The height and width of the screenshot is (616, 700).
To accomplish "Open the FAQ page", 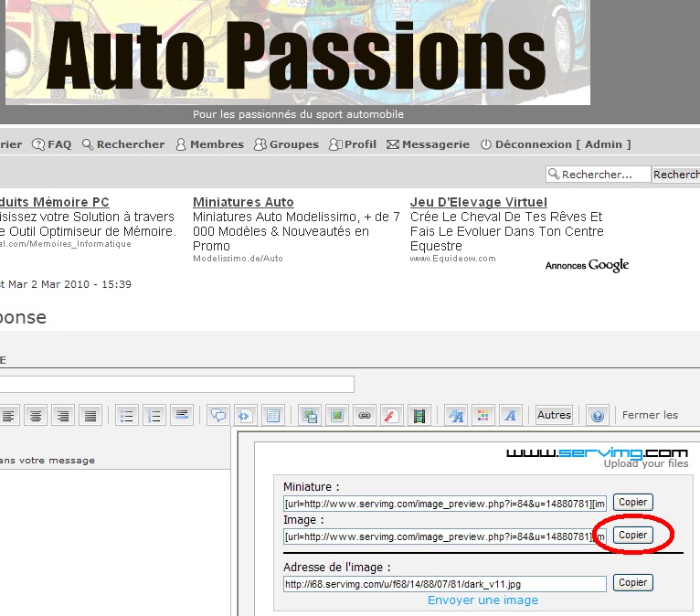I will 52,144.
